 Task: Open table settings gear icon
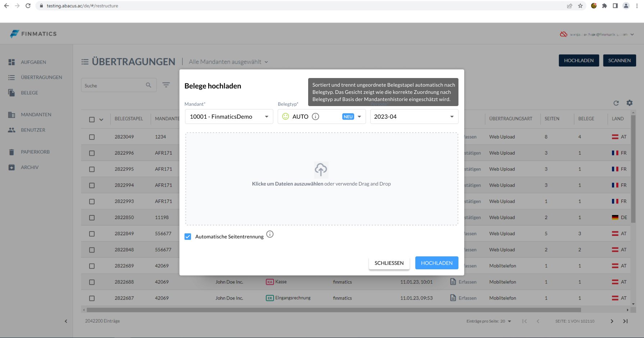[x=629, y=103]
